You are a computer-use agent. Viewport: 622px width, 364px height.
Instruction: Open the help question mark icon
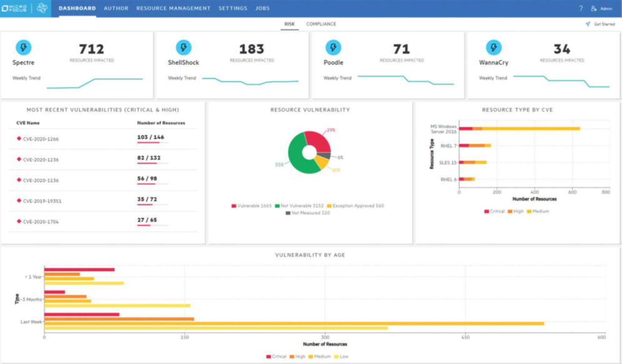tap(580, 8)
